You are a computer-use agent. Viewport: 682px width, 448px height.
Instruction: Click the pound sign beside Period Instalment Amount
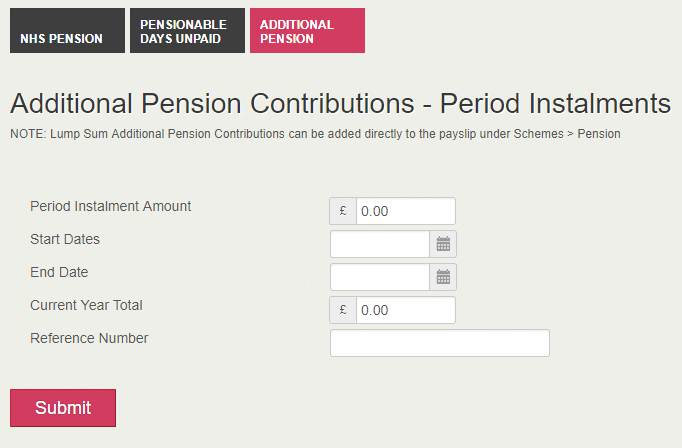coord(343,211)
